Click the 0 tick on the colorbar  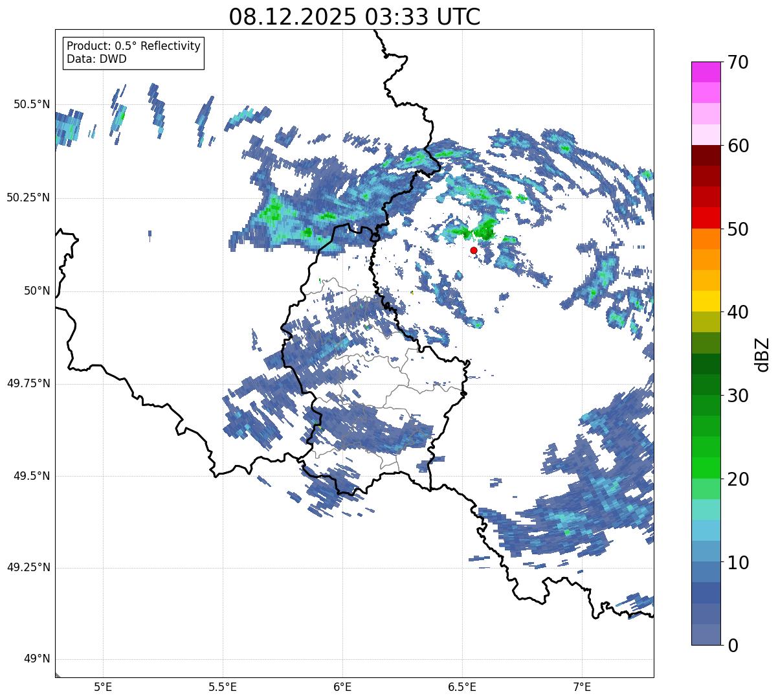(x=732, y=646)
